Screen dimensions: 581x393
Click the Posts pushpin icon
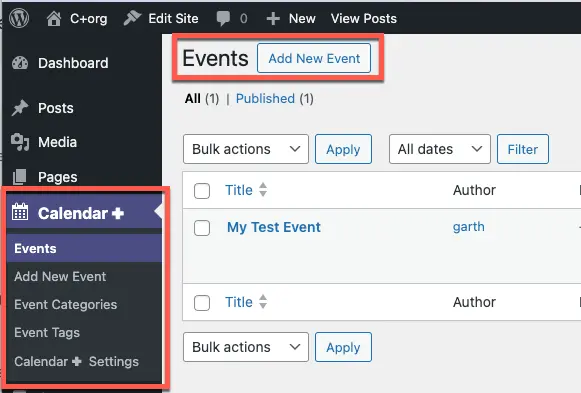pyautogui.click(x=20, y=108)
